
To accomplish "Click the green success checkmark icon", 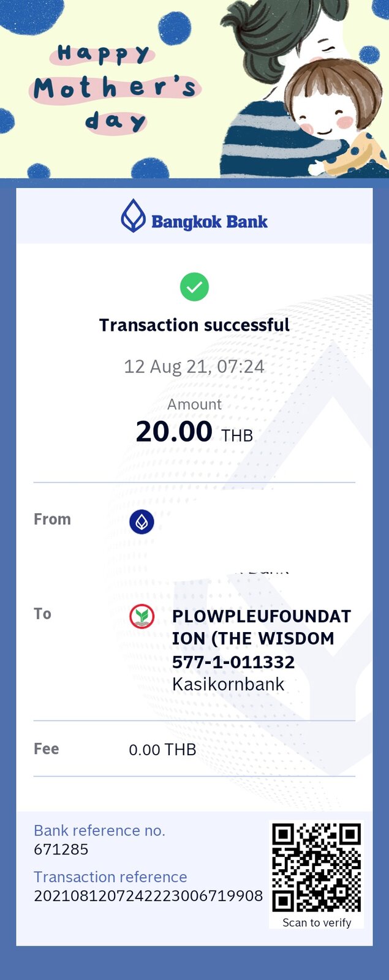I will 194,287.
